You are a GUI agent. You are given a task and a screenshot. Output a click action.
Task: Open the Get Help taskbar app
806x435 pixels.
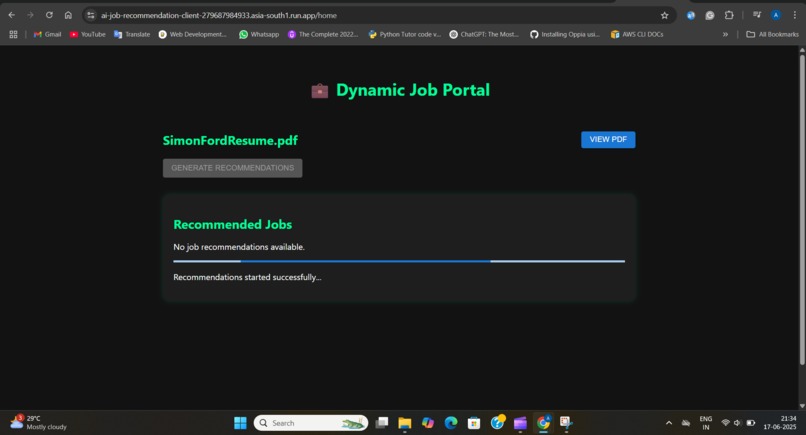497,423
